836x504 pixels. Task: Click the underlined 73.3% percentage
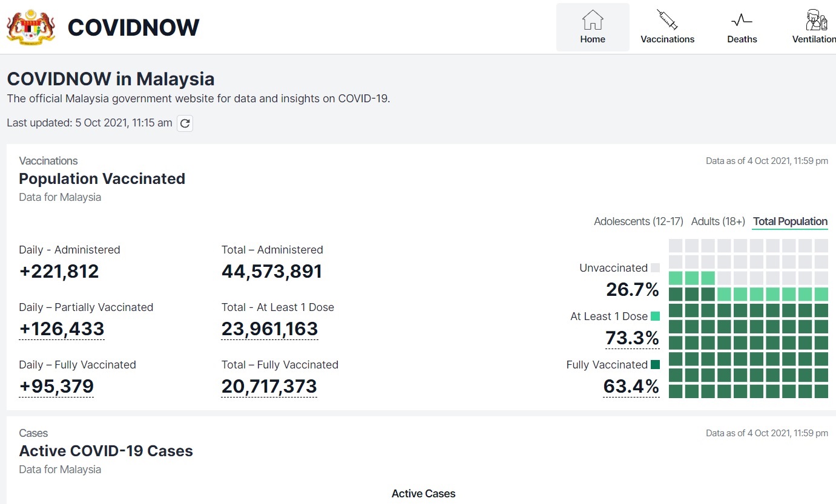click(632, 338)
